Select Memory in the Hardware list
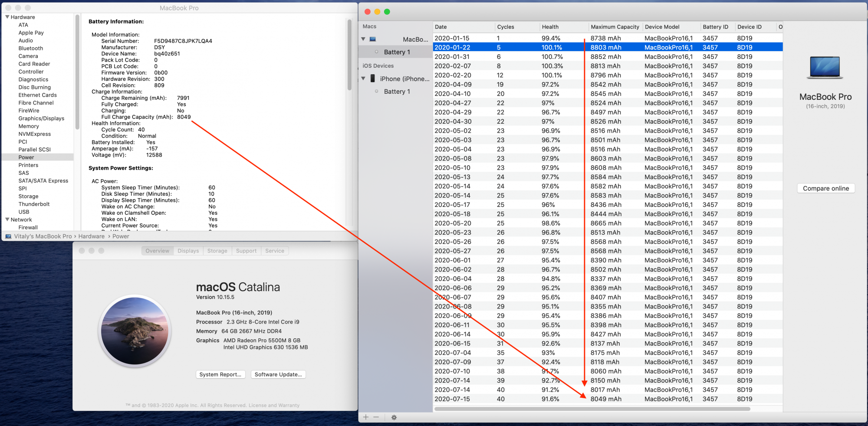 pos(29,126)
